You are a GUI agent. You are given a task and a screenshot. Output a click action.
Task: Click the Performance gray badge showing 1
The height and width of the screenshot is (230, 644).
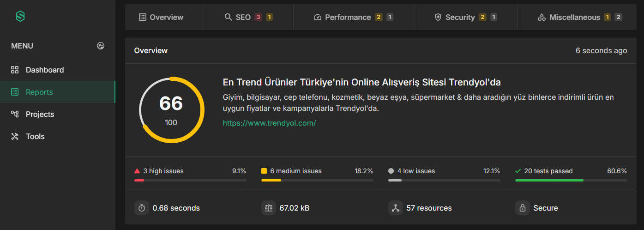(390, 17)
